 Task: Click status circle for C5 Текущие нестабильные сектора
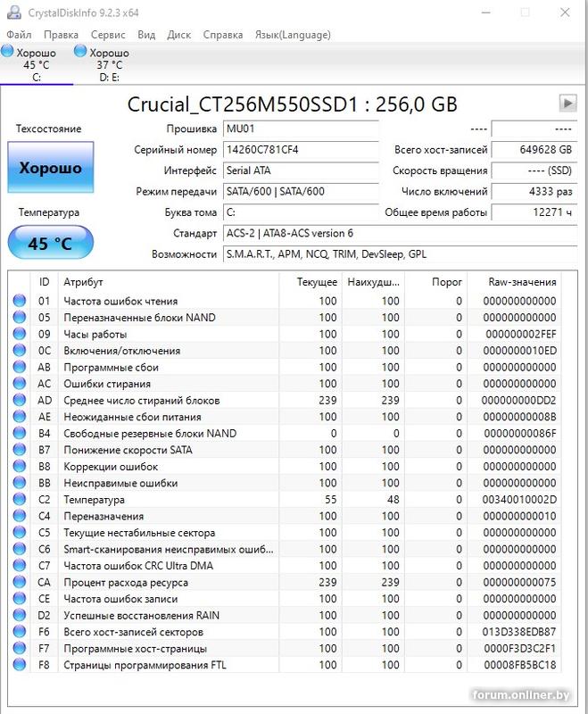(20, 532)
